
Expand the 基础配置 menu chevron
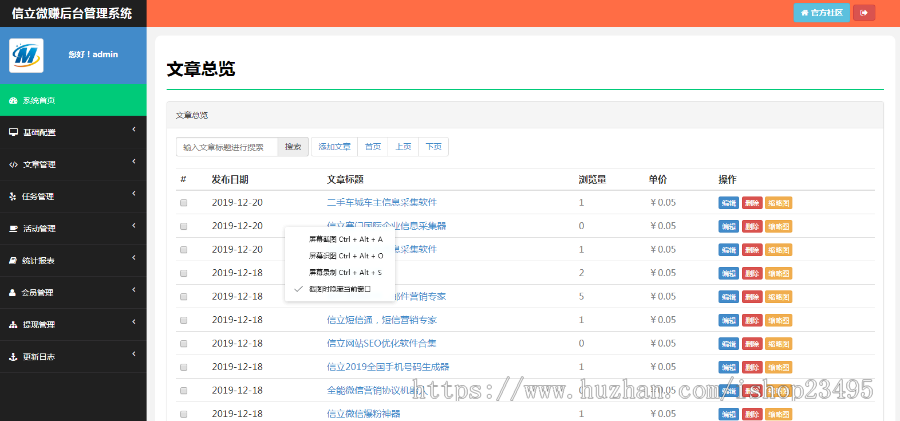point(134,130)
